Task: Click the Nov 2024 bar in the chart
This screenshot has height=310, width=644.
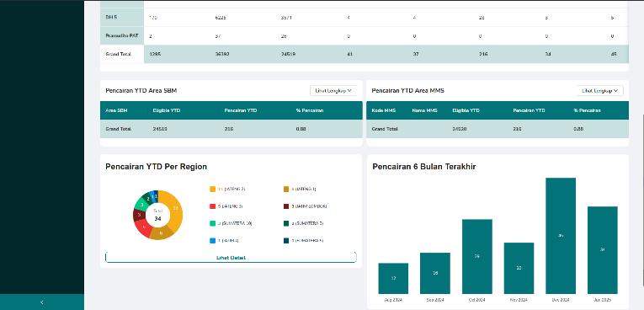Action: (519, 268)
